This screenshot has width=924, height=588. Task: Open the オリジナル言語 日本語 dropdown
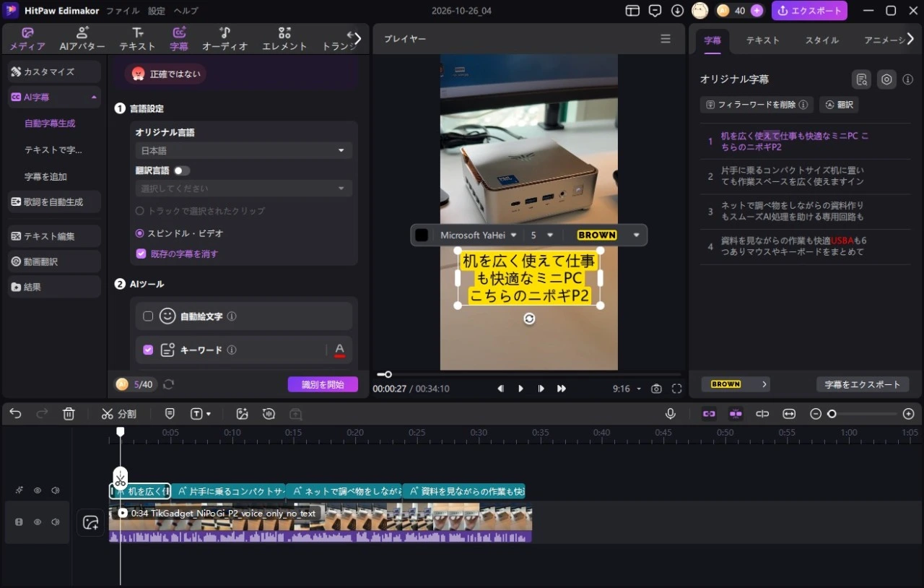click(x=244, y=150)
